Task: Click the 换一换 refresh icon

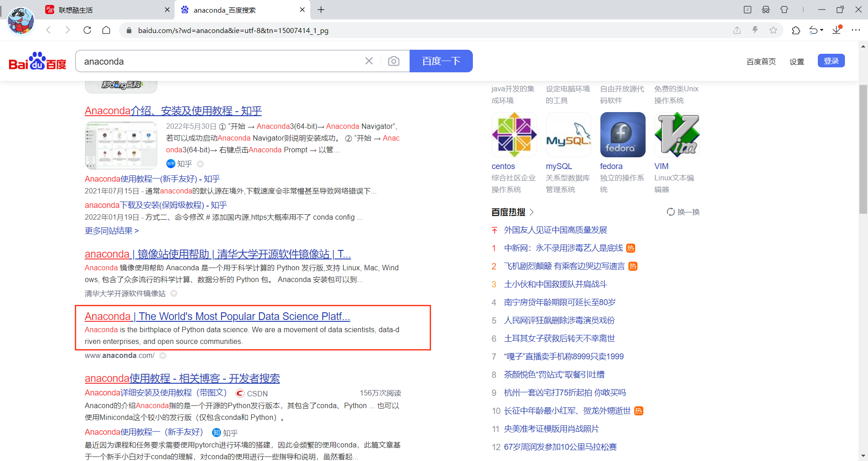Action: [671, 212]
